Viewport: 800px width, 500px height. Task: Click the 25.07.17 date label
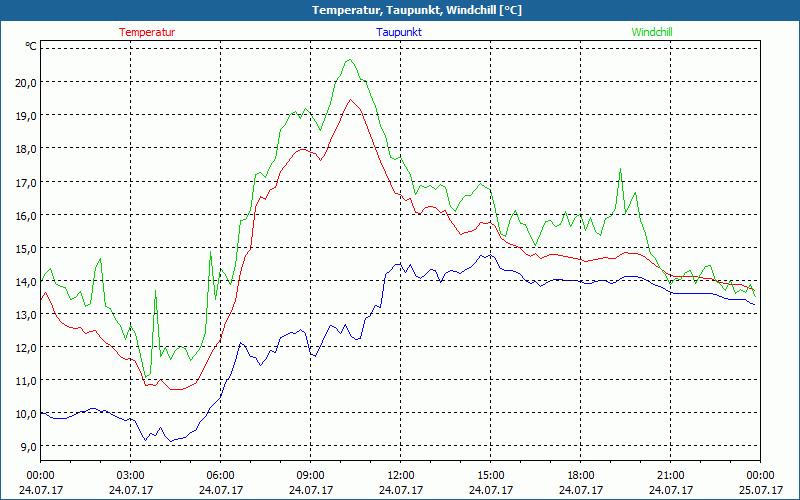click(760, 490)
